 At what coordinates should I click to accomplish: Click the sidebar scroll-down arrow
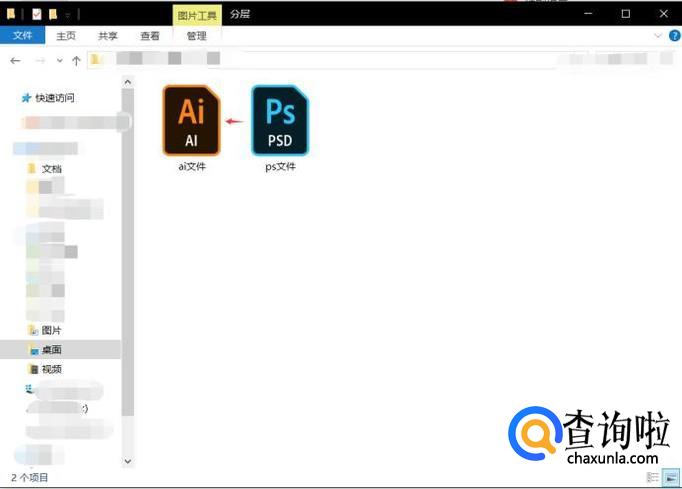127,461
